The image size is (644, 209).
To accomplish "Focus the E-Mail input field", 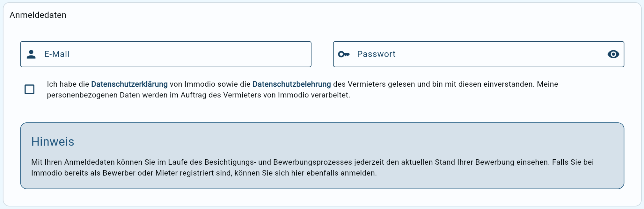I will (x=166, y=54).
